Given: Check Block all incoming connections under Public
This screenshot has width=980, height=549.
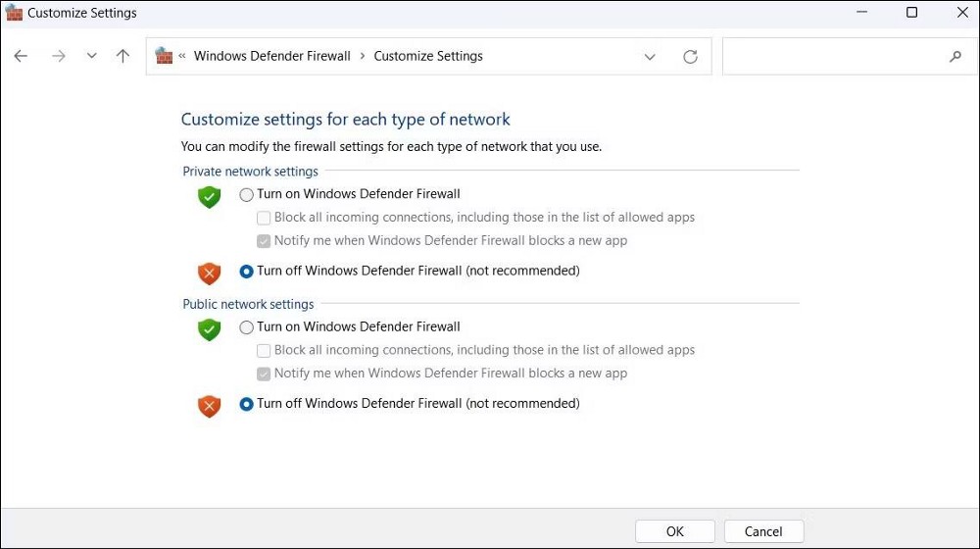Looking at the screenshot, I should click(264, 350).
